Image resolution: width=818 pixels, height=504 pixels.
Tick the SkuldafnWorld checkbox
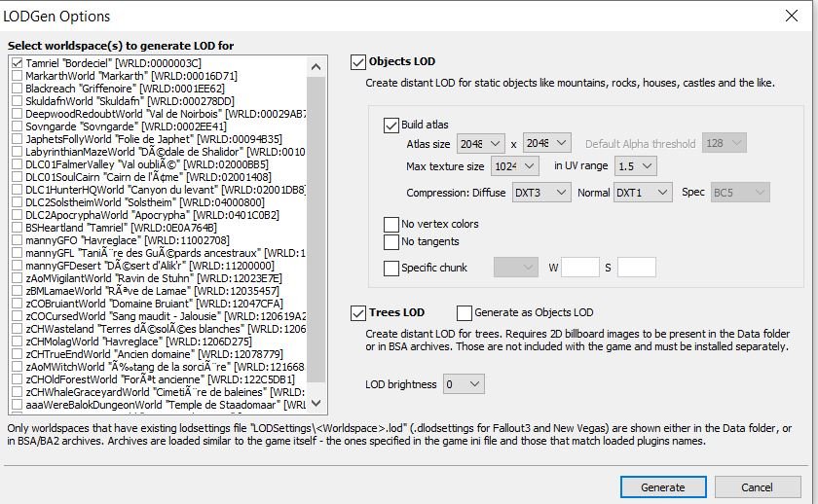pyautogui.click(x=17, y=101)
